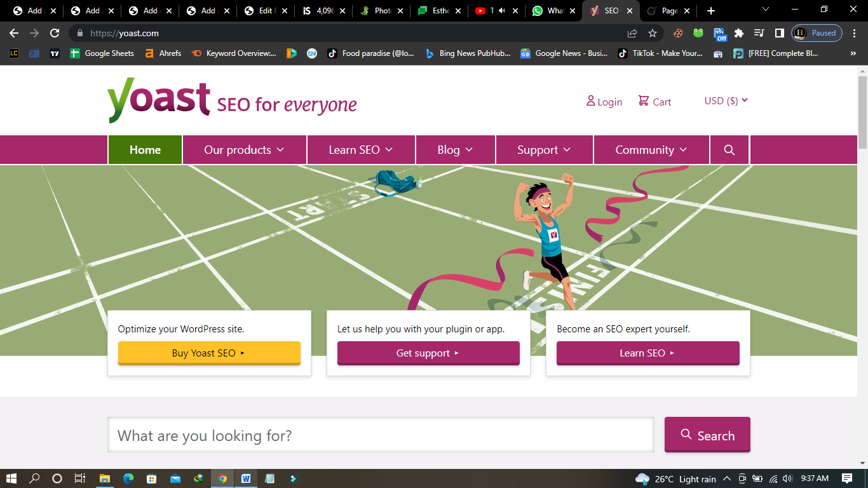Viewport: 868px width, 488px height.
Task: Expand the Our products menu
Action: (244, 150)
